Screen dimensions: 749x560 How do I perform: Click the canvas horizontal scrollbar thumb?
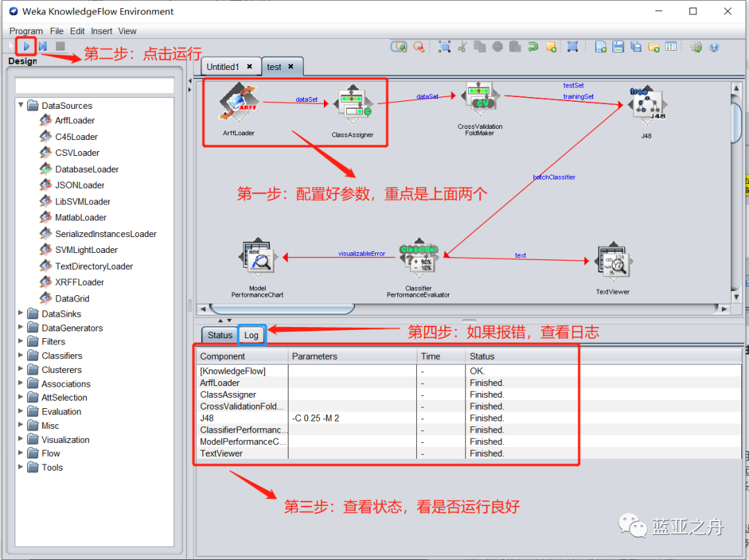[282, 309]
